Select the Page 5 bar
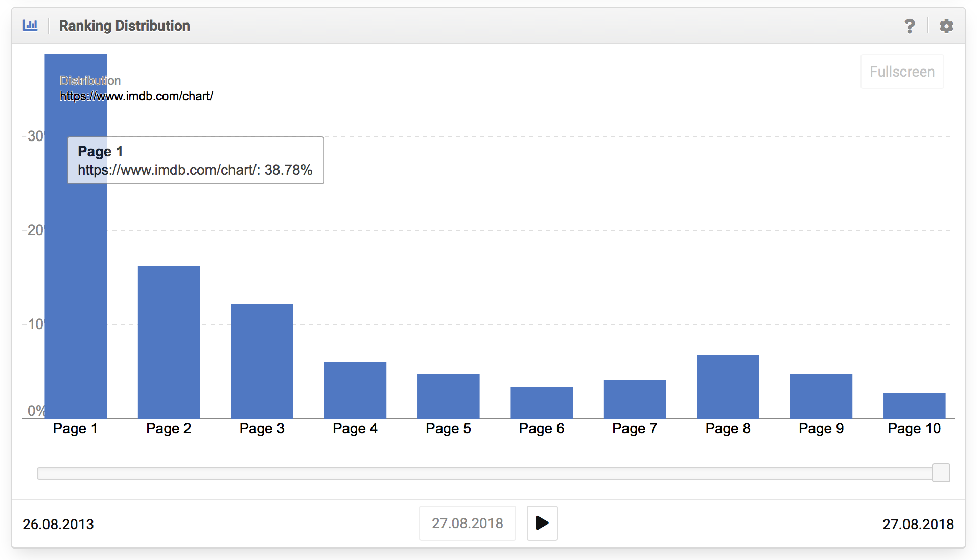Image resolution: width=977 pixels, height=560 pixels. (449, 396)
